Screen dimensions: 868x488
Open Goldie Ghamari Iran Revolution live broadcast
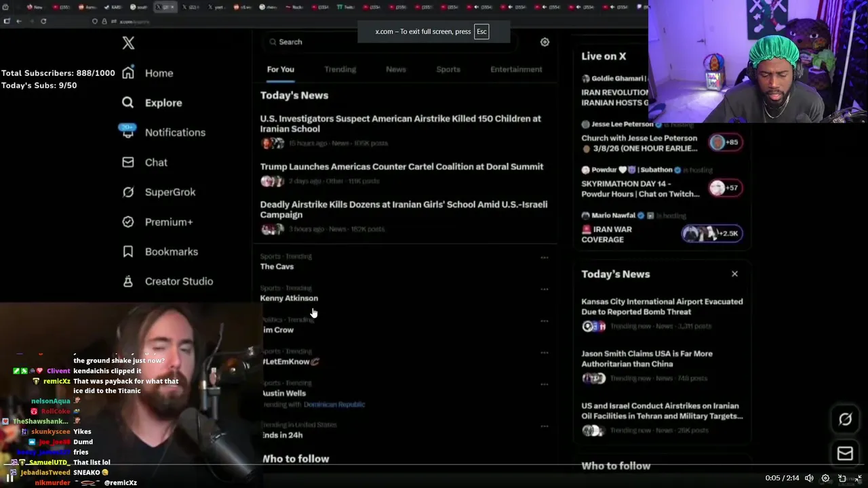click(x=616, y=91)
